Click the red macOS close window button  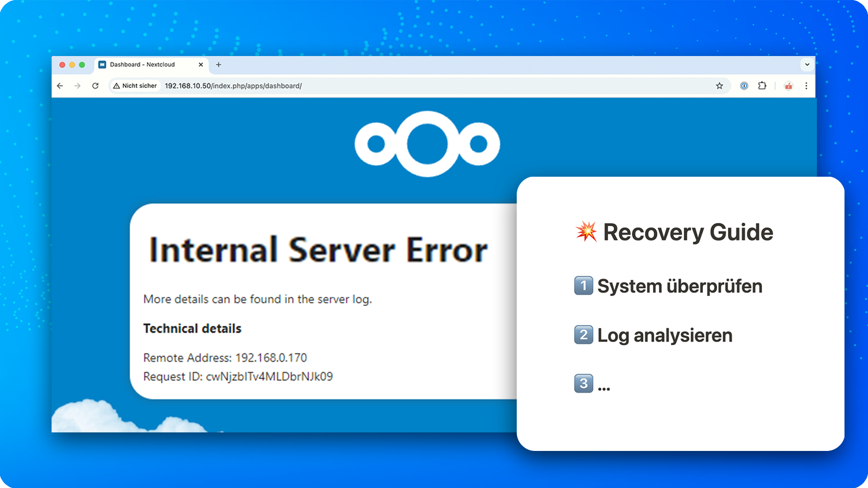point(62,65)
